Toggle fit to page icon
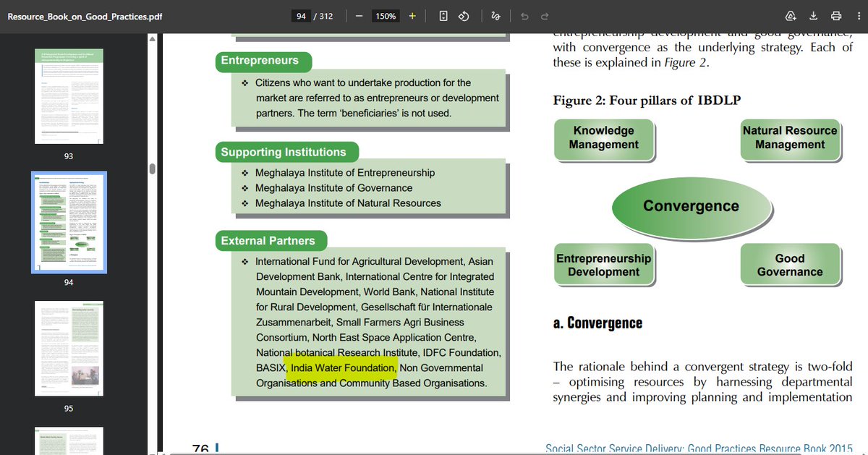 pos(443,16)
